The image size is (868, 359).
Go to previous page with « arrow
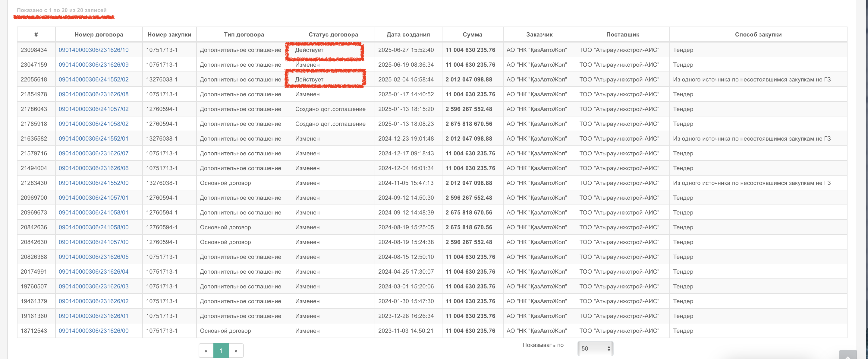click(x=206, y=351)
